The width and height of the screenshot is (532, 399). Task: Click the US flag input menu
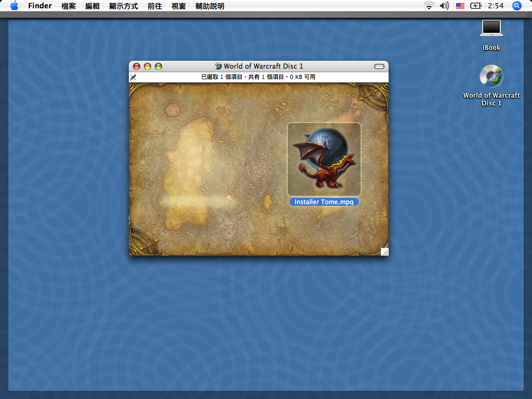460,6
